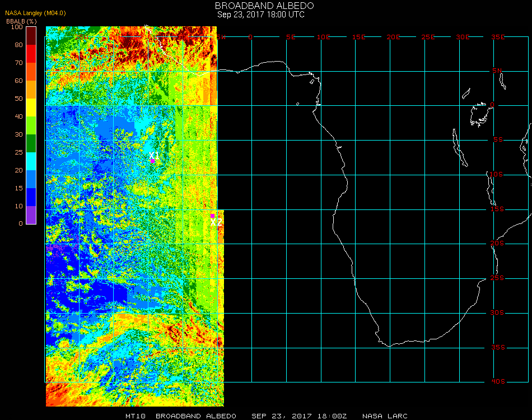The height and width of the screenshot is (420, 532).
Task: Click the 5N latitude label
Action: click(497, 71)
